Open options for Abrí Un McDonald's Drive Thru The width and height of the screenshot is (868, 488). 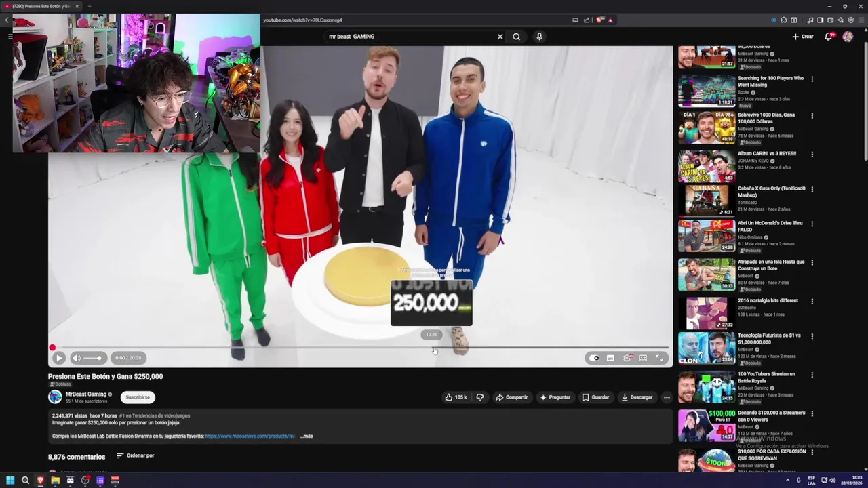(812, 224)
